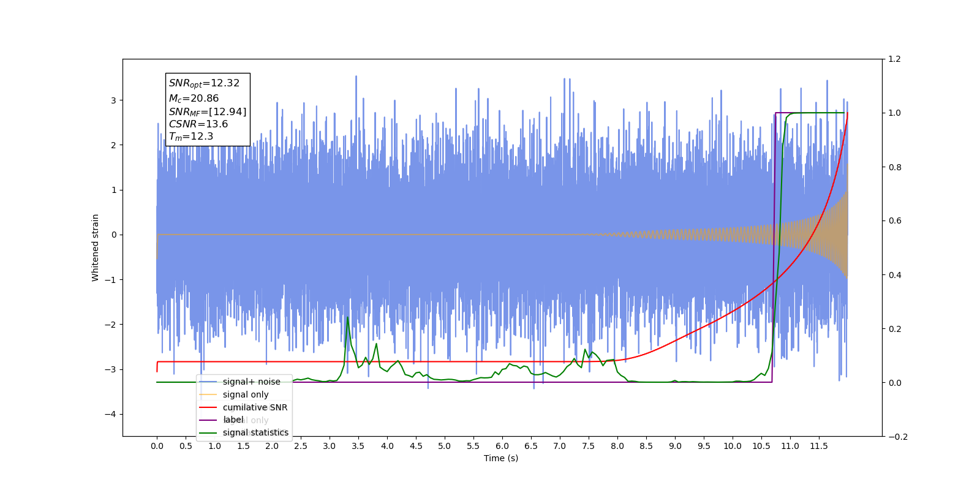The image size is (980, 490).
Task: Click the 3 tick on the left strain axis
Action: click(x=113, y=100)
